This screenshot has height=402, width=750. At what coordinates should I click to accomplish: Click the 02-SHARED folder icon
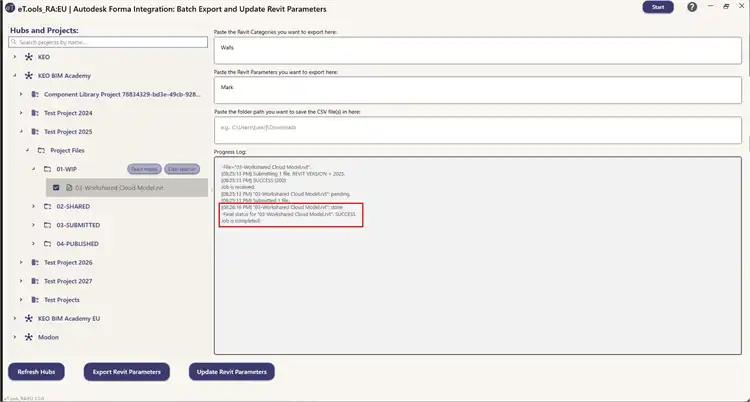point(47,206)
